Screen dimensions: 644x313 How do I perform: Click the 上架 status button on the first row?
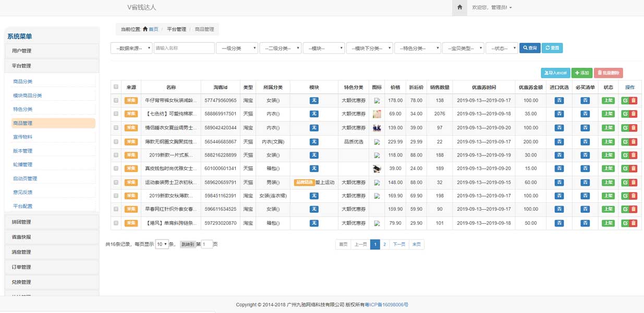(x=608, y=101)
